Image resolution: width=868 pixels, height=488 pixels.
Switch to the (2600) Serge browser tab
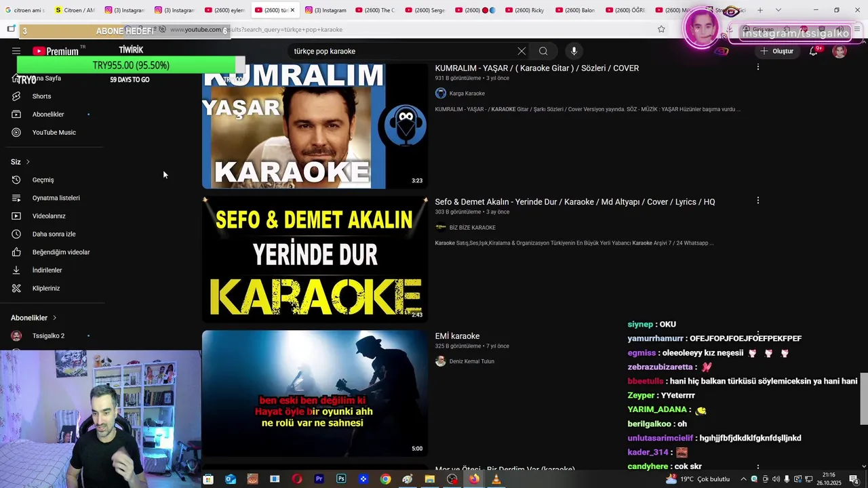click(425, 10)
